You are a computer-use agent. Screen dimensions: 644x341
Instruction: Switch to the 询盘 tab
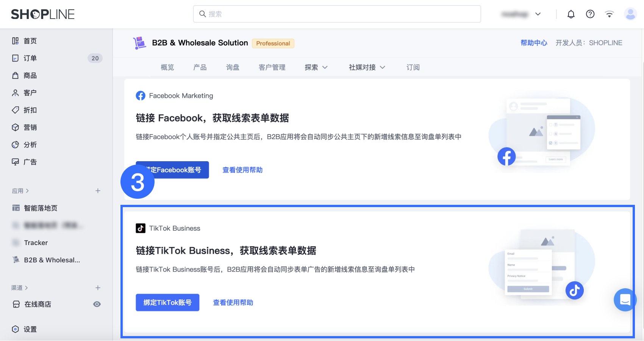tap(233, 68)
